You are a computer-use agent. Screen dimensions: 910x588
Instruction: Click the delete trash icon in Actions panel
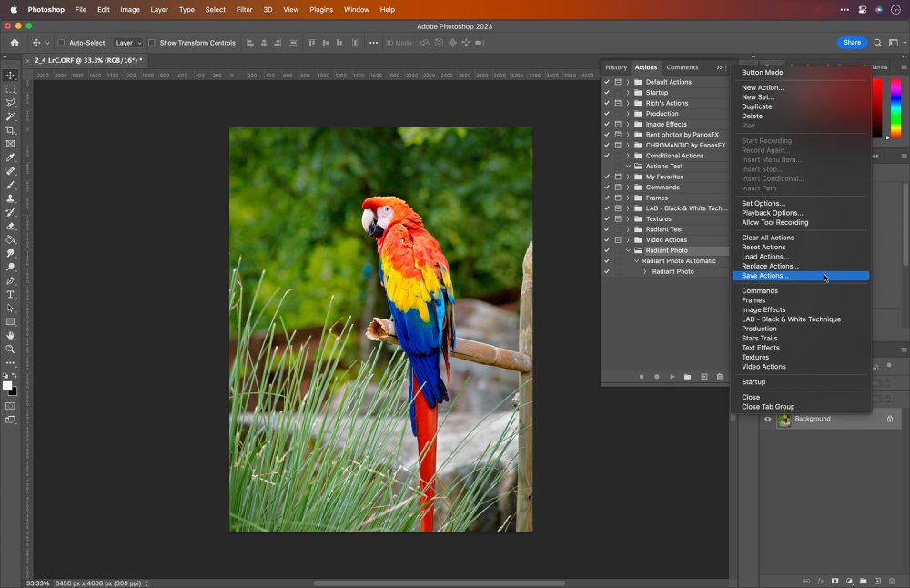tap(719, 377)
